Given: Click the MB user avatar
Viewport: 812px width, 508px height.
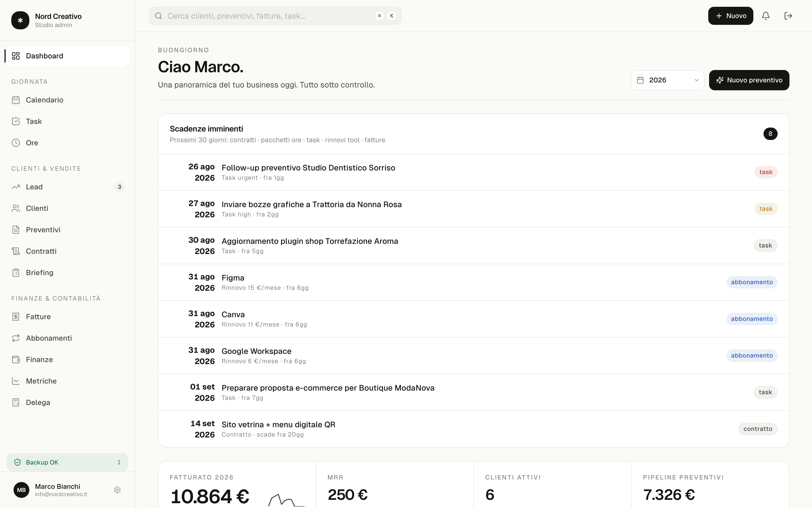Looking at the screenshot, I should (x=21, y=490).
